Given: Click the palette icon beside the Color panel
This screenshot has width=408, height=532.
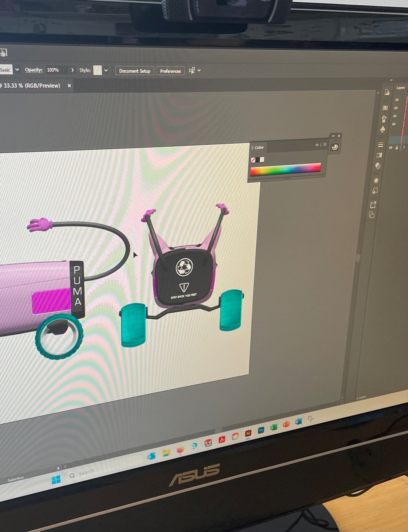Looking at the screenshot, I should point(335,147).
